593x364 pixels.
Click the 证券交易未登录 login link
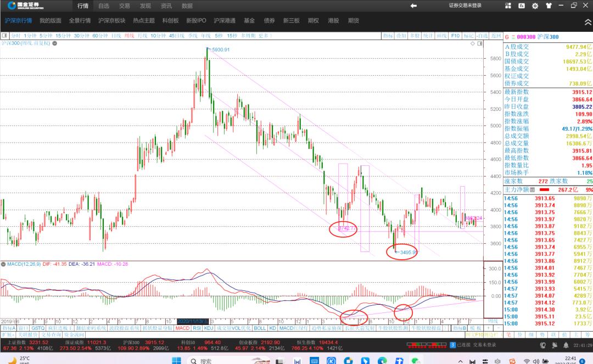click(465, 5)
